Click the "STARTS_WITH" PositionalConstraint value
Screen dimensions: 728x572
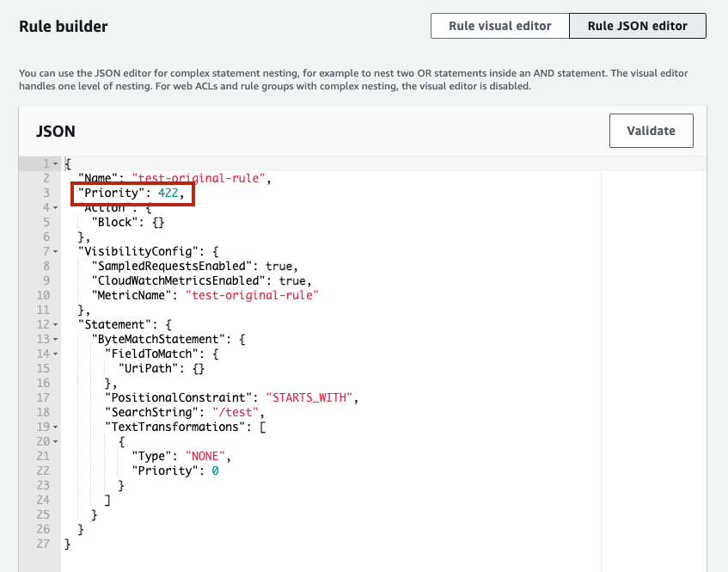point(309,397)
